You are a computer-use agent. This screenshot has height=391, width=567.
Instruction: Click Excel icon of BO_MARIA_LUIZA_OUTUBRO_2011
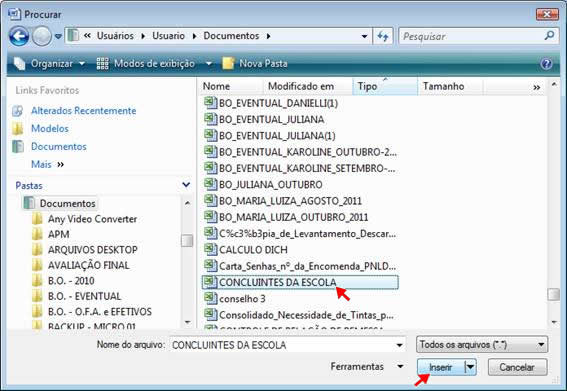[210, 217]
